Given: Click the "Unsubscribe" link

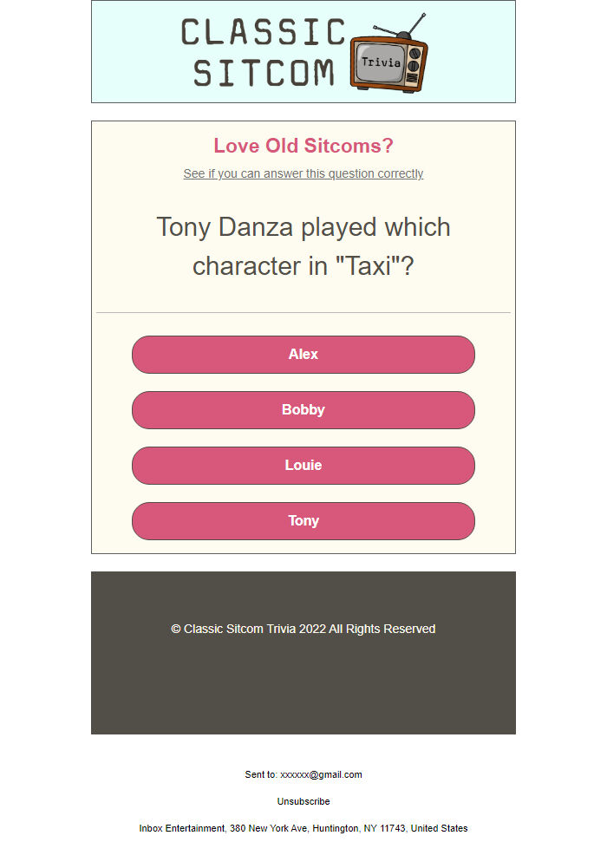Looking at the screenshot, I should pos(303,801).
